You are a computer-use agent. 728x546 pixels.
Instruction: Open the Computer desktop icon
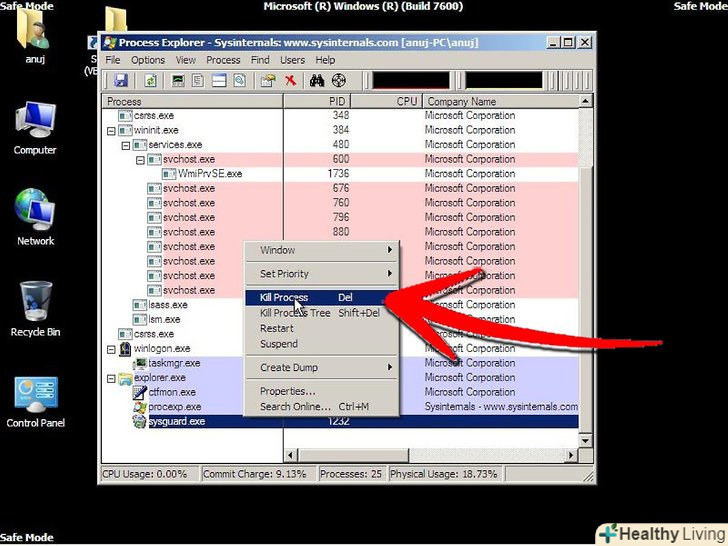(x=35, y=129)
